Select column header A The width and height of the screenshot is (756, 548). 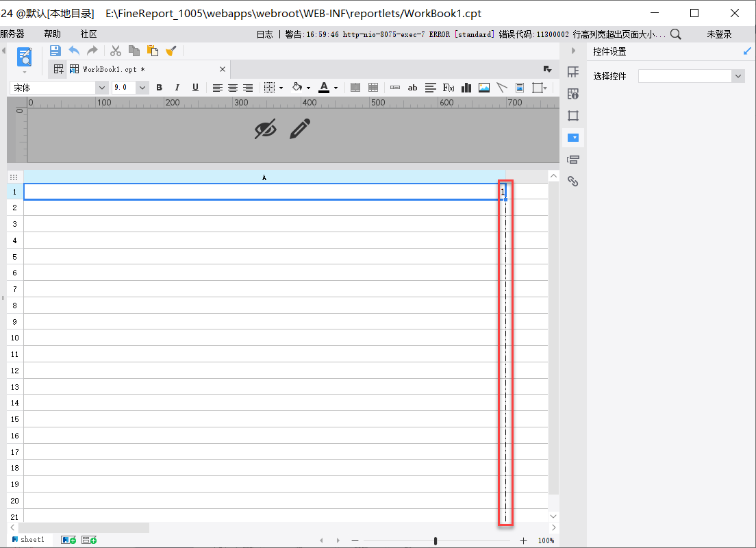(264, 177)
